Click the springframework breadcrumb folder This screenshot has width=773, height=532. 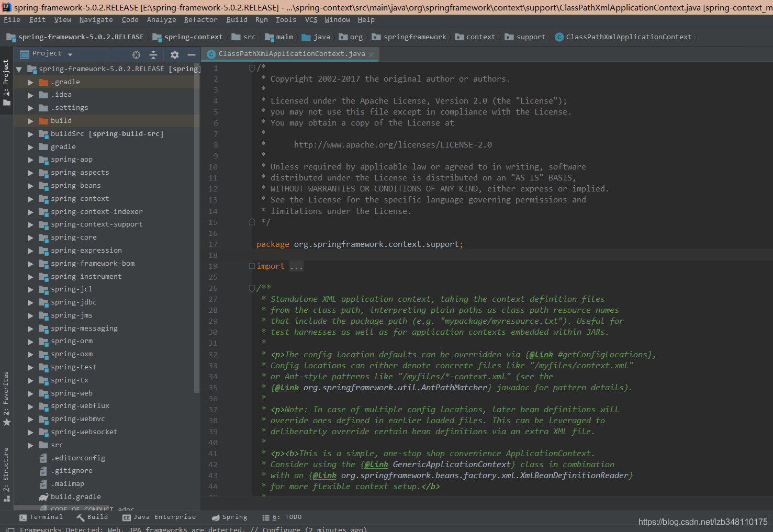click(409, 37)
